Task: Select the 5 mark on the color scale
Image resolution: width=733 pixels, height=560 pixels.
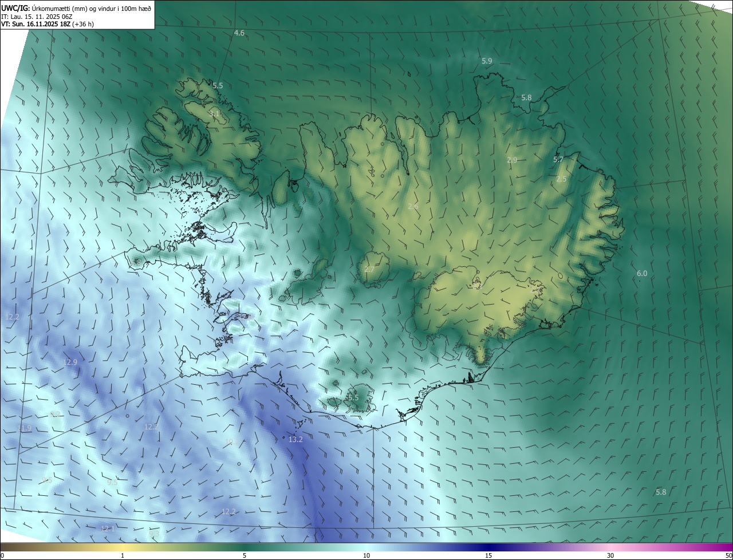Action: point(245,555)
